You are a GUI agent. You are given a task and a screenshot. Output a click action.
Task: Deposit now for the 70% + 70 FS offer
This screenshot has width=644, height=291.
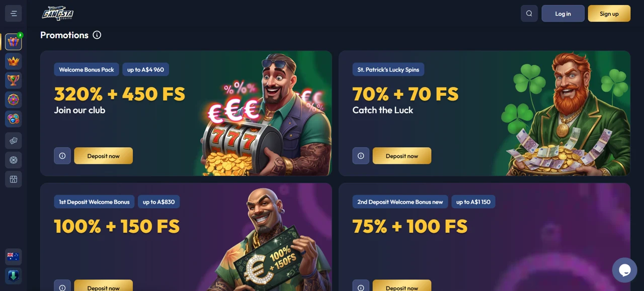(x=402, y=156)
